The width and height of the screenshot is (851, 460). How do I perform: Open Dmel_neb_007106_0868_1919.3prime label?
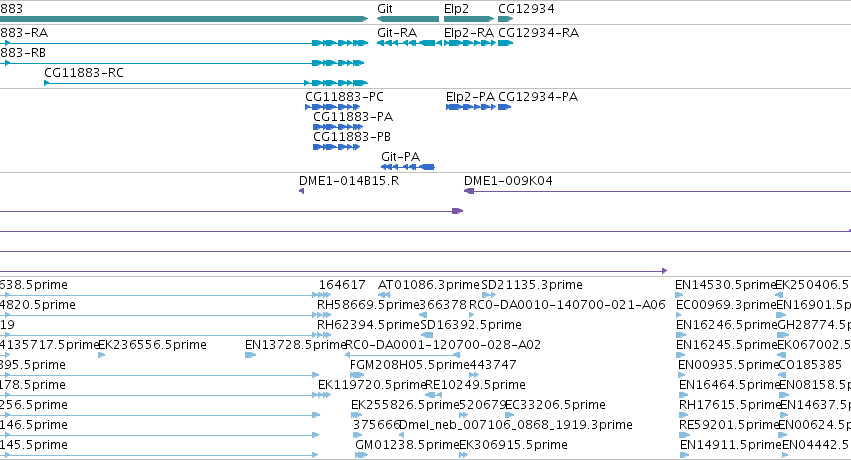tap(516, 425)
